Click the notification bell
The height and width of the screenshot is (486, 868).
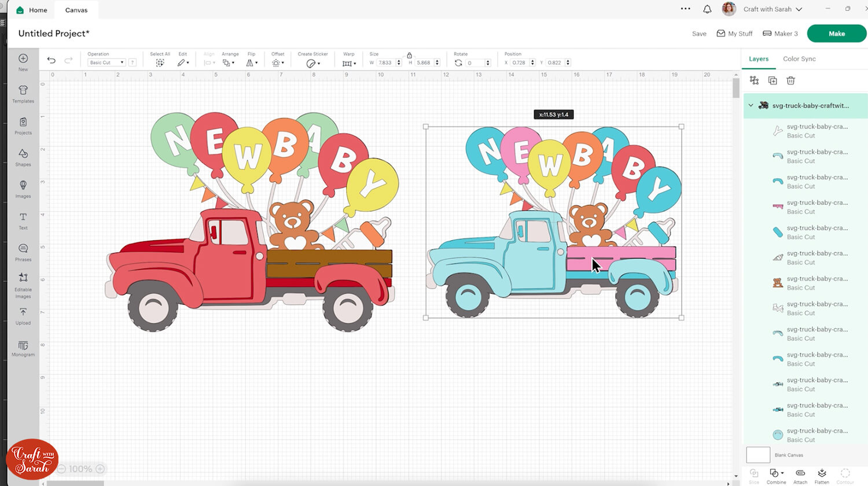click(x=707, y=9)
